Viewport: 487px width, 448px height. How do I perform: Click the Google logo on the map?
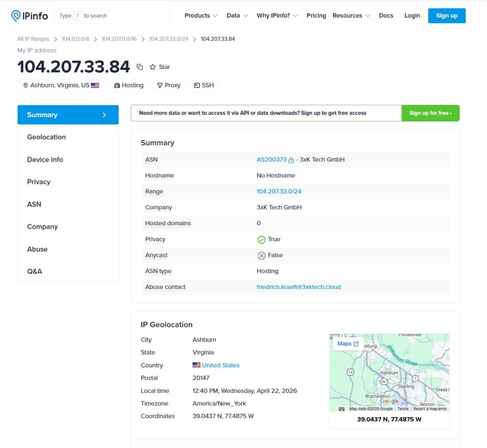point(389,401)
